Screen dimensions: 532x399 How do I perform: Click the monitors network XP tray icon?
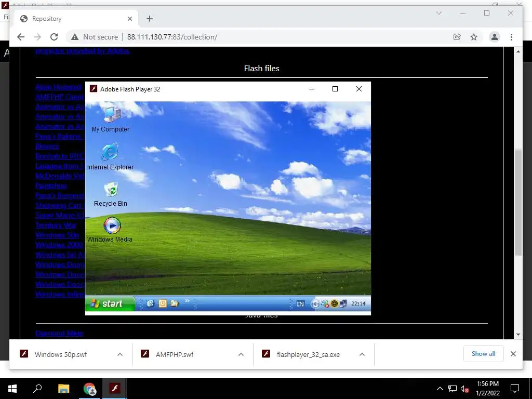tap(343, 303)
